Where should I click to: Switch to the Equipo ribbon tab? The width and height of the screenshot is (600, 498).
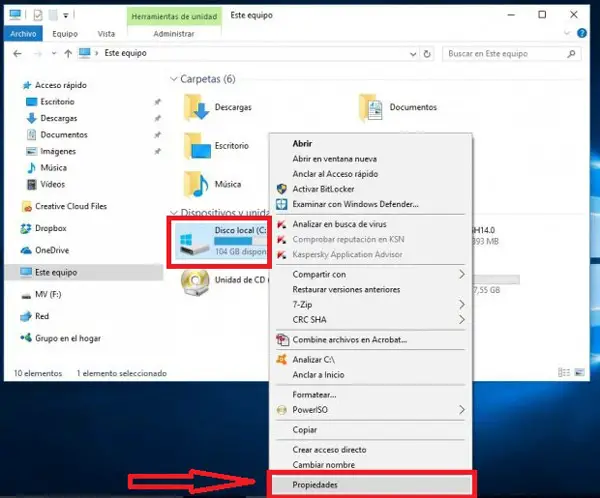pyautogui.click(x=65, y=34)
